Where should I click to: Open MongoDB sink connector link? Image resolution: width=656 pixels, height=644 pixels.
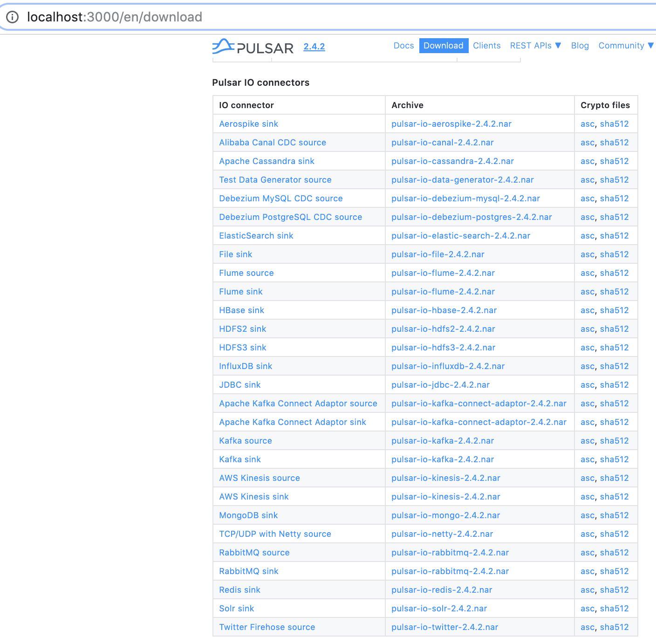[248, 515]
